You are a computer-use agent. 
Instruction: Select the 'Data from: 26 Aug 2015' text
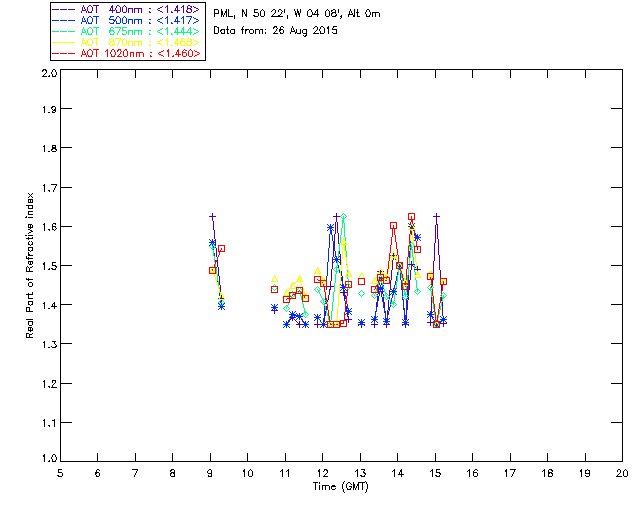pos(276,31)
